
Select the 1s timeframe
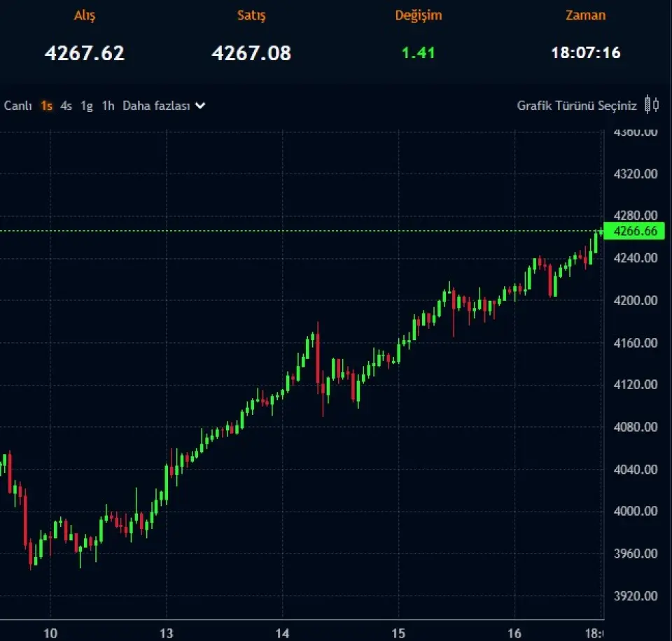[47, 106]
